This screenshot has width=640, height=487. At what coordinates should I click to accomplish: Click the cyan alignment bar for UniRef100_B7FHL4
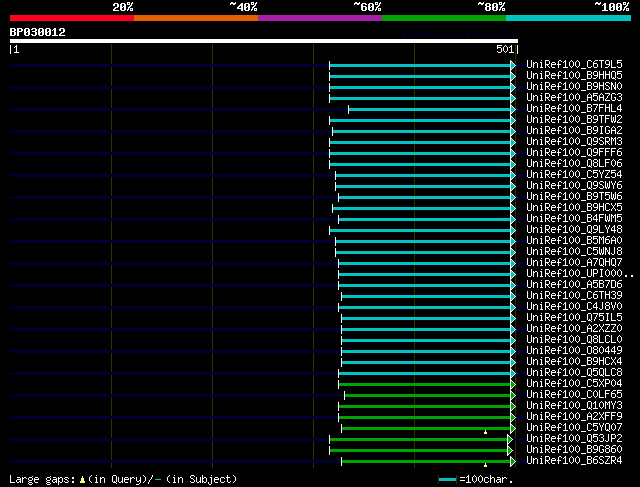pos(430,109)
